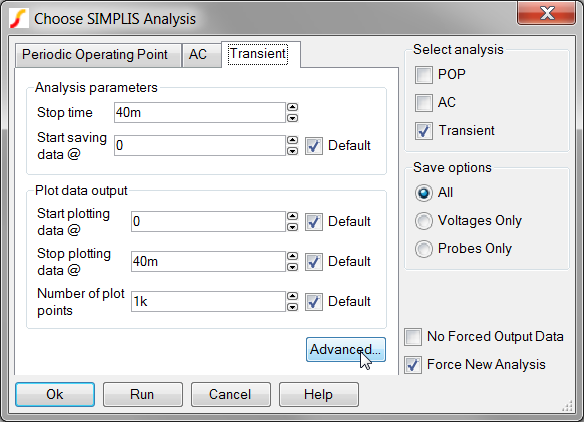This screenshot has height=422, width=584.
Task: Check No Forced Output Data option
Action: coord(413,337)
